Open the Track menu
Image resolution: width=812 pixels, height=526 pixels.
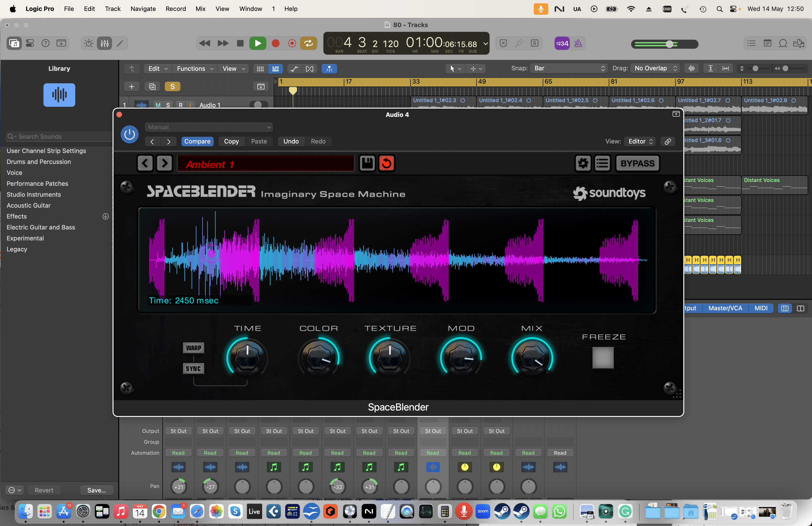coord(113,9)
